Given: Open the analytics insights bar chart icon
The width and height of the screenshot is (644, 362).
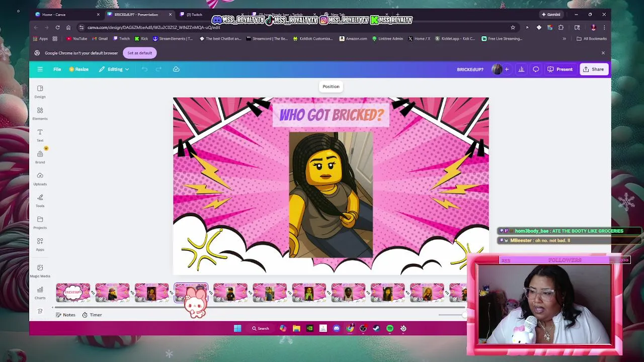Looking at the screenshot, I should 521,69.
